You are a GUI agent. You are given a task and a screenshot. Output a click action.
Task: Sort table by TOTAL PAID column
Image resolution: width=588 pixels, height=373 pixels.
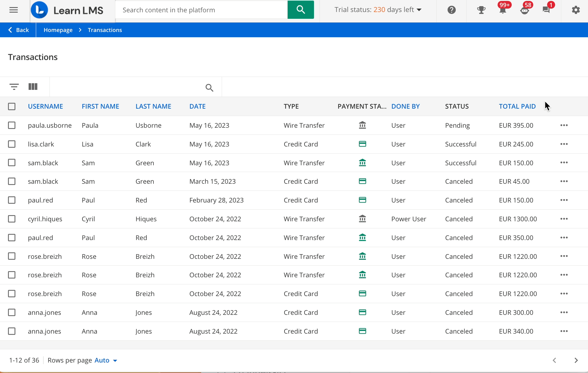click(x=517, y=106)
